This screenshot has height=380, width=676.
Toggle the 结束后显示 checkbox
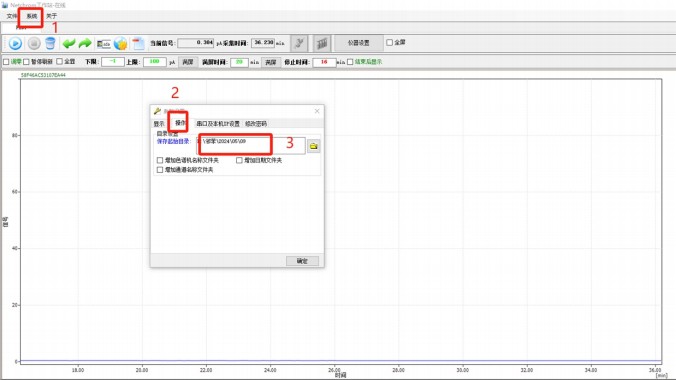[x=350, y=62]
